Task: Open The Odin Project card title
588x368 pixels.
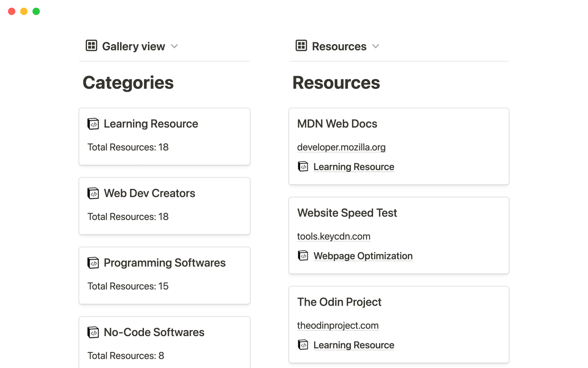Action: pos(339,302)
